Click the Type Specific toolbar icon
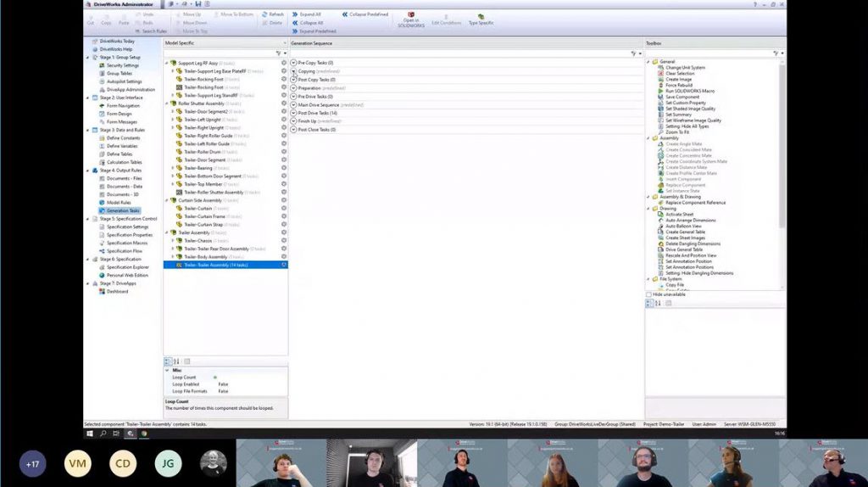This screenshot has width=868, height=487. pyautogui.click(x=481, y=17)
